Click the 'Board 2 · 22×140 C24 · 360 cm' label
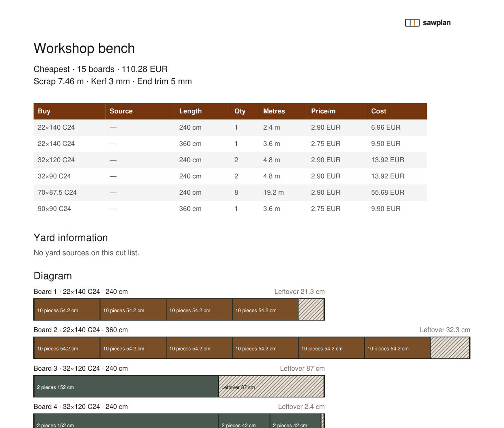The image size is (504, 428). (81, 330)
